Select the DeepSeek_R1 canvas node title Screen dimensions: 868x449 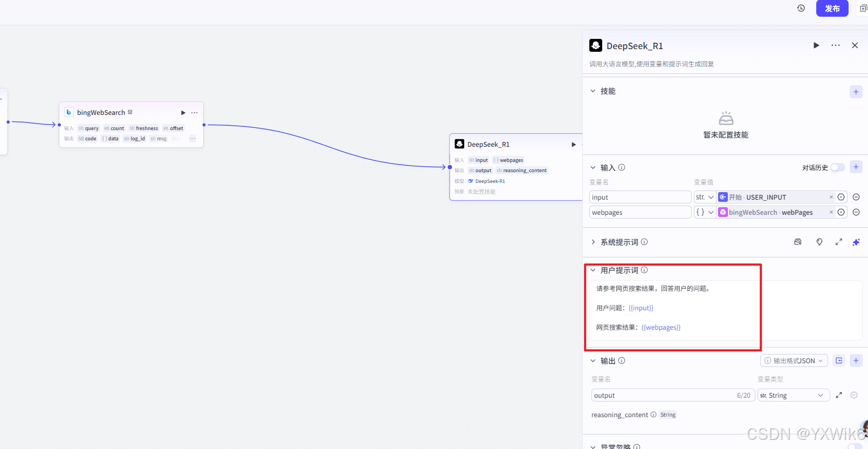coord(488,144)
